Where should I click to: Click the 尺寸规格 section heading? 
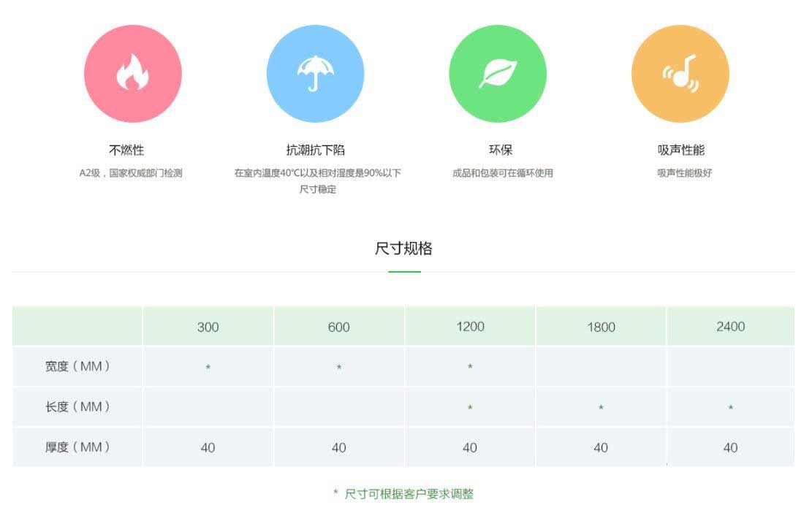[x=403, y=249]
